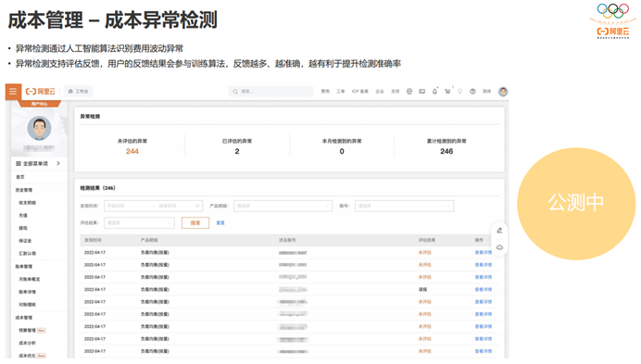Image resolution: width=641 pixels, height=364 pixels.
Task: Open the help question-mark icon
Action: coord(472,92)
